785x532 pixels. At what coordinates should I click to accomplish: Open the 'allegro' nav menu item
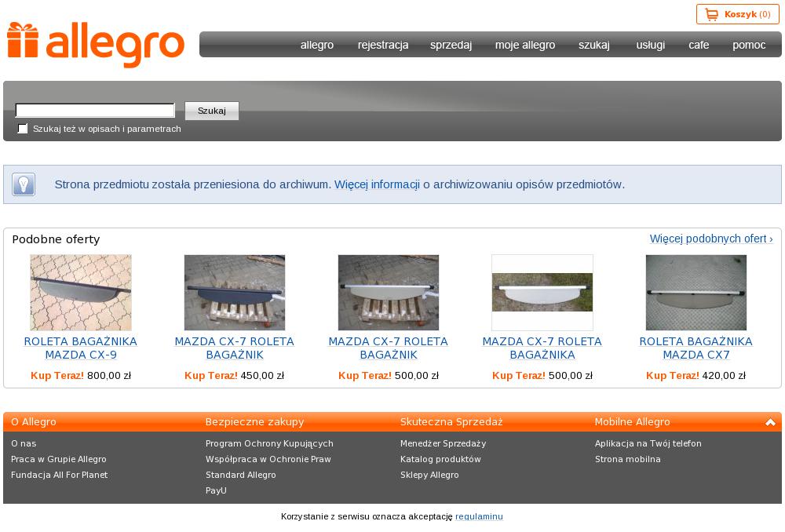pyautogui.click(x=317, y=45)
